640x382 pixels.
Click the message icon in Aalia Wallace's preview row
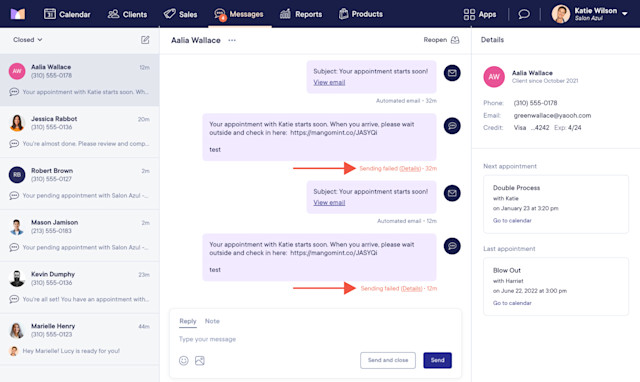click(14, 92)
